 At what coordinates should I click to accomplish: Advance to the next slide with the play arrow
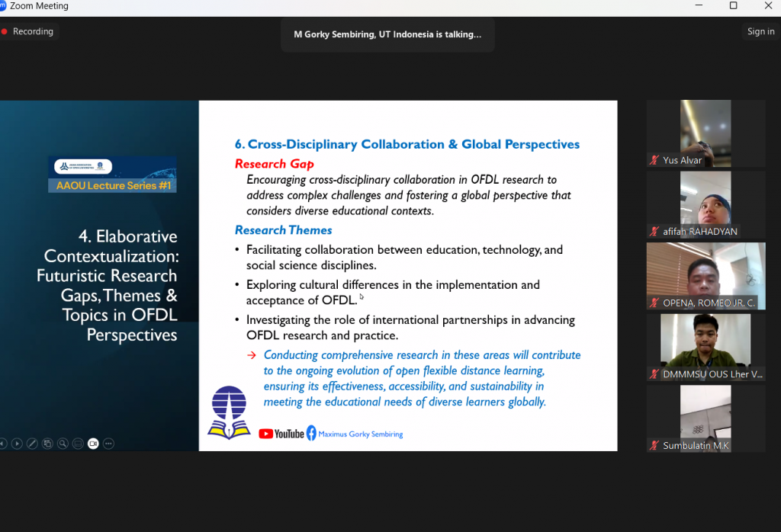tap(17, 444)
